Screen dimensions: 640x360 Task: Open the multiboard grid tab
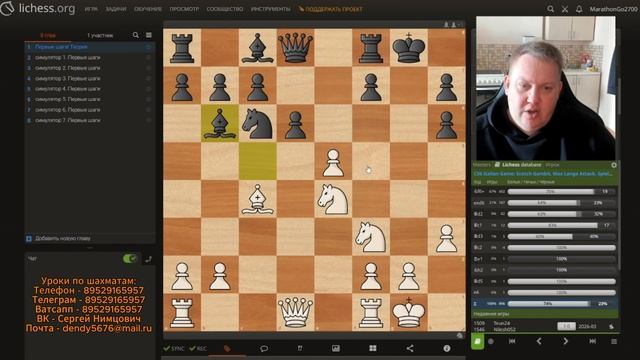point(373,348)
